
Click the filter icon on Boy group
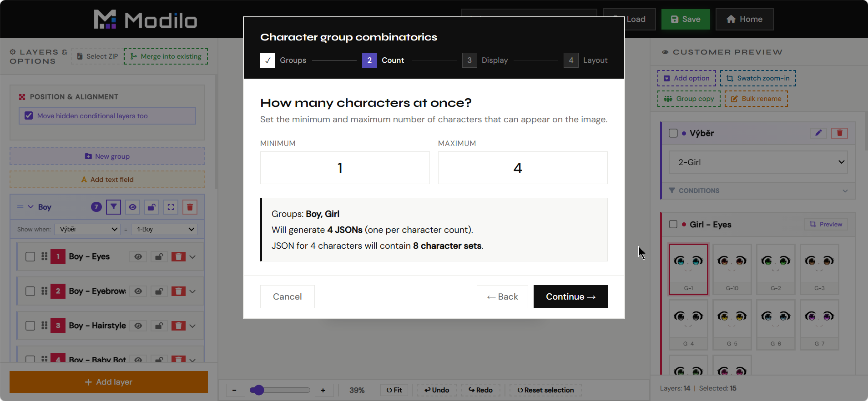click(113, 207)
